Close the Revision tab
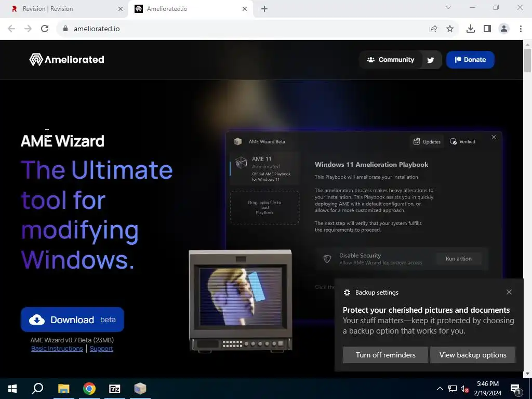The height and width of the screenshot is (399, 532). tap(121, 9)
